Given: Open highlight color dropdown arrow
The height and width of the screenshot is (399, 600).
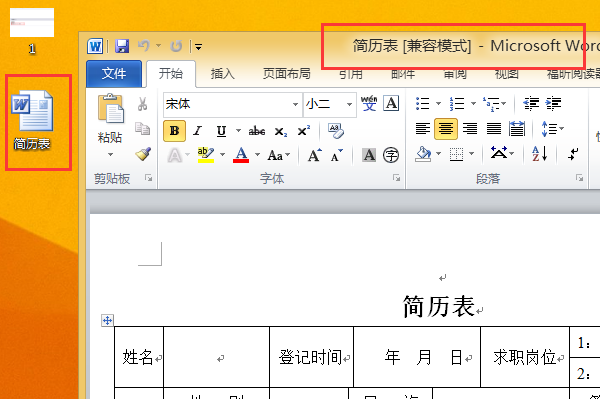Looking at the screenshot, I should tap(222, 155).
